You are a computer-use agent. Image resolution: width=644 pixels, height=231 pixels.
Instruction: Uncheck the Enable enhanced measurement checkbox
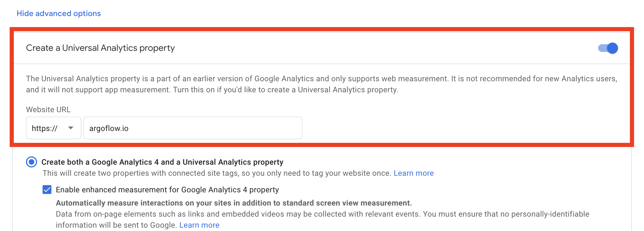click(x=47, y=190)
